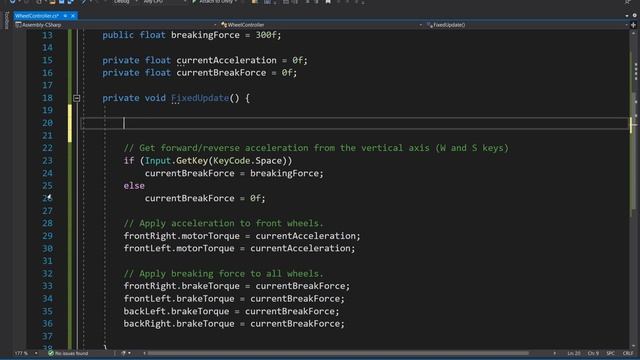Click 'Input' on line 23
The height and width of the screenshot is (360, 640).
(x=158, y=161)
